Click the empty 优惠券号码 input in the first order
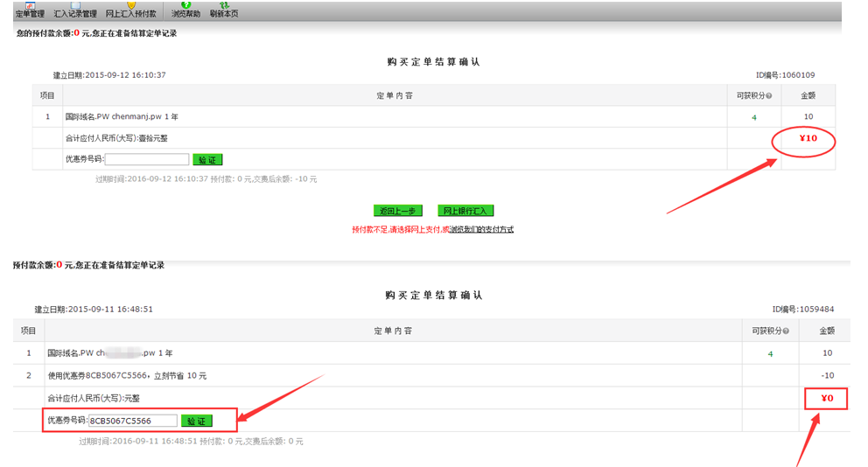 (x=147, y=159)
